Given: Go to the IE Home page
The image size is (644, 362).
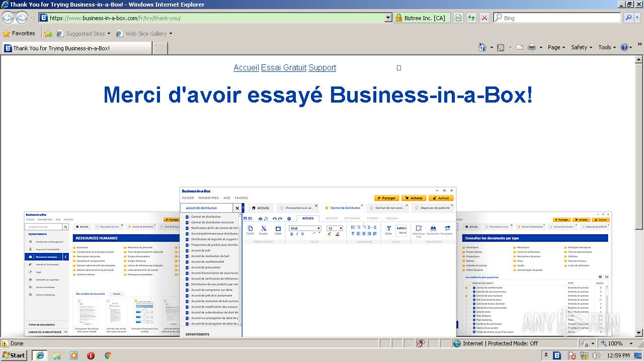Looking at the screenshot, I should pos(482,47).
